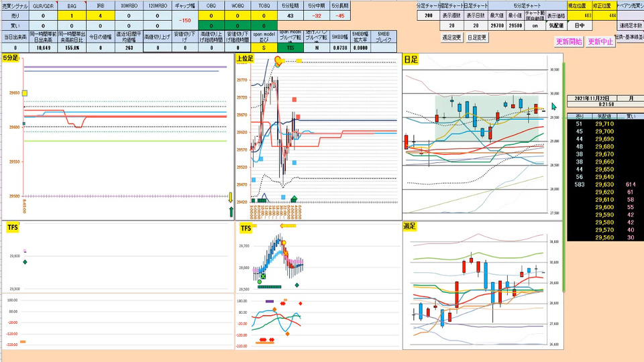
Task: Click the TFS label in the middle panel
Action: (246, 229)
